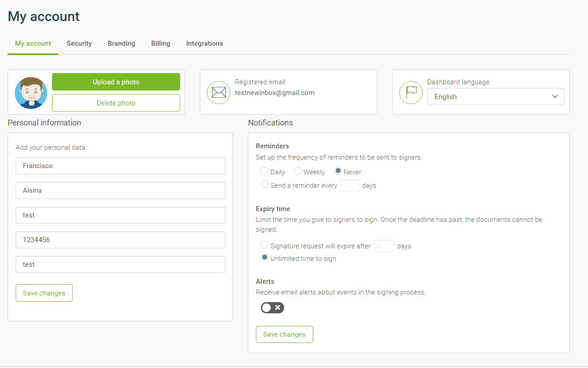Viewport: 588px width, 368px height.
Task: Go to the Billing tab
Action: (160, 43)
